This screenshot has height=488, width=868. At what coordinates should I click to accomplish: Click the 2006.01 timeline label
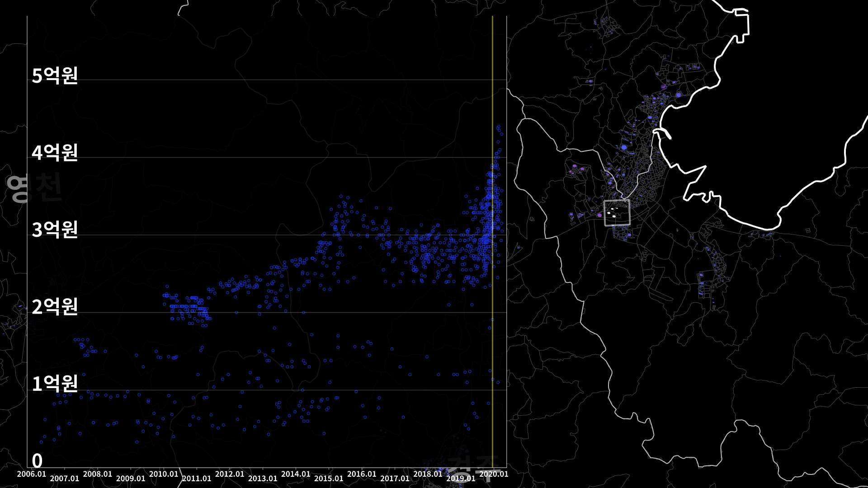[31, 474]
